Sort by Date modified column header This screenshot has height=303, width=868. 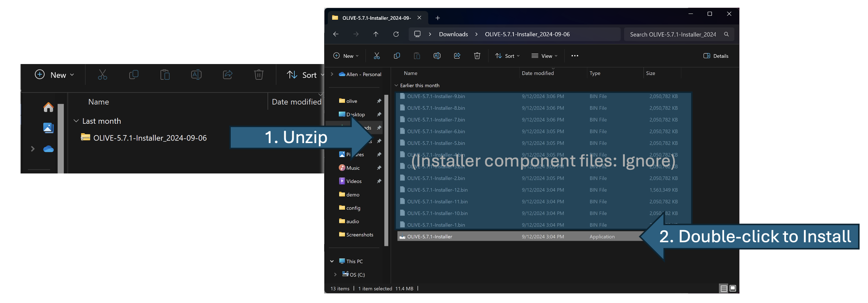[x=538, y=73]
